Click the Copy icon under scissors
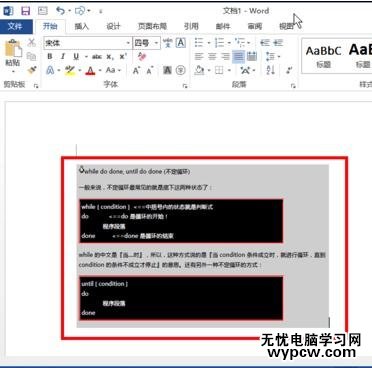 (x=31, y=56)
